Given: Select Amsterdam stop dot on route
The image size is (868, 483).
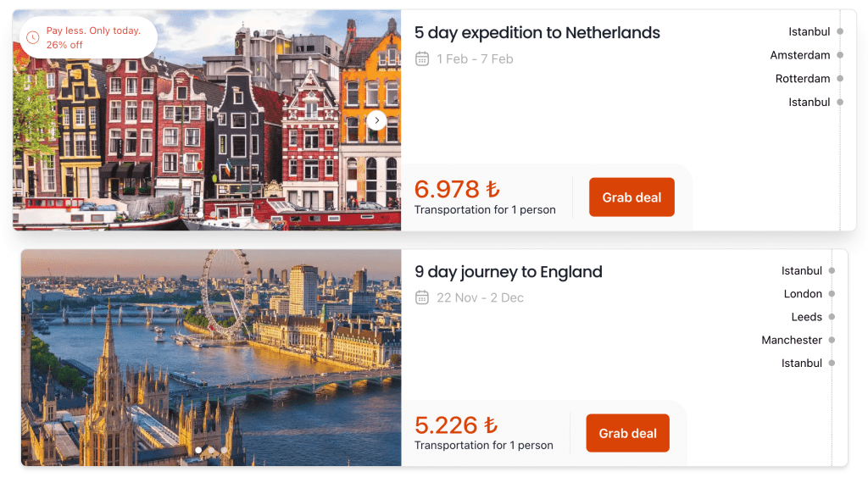Looking at the screenshot, I should point(840,55).
